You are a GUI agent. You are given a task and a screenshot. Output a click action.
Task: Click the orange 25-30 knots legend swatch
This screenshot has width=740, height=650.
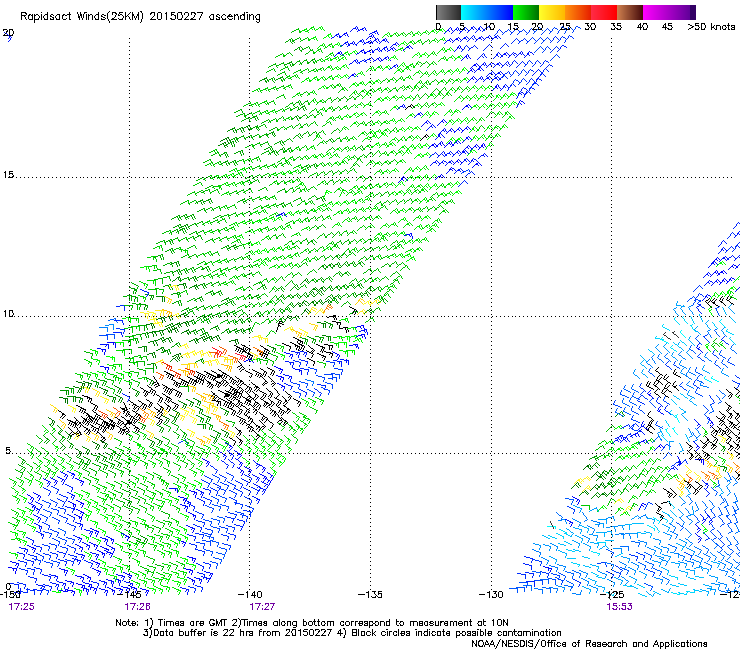coord(578,12)
